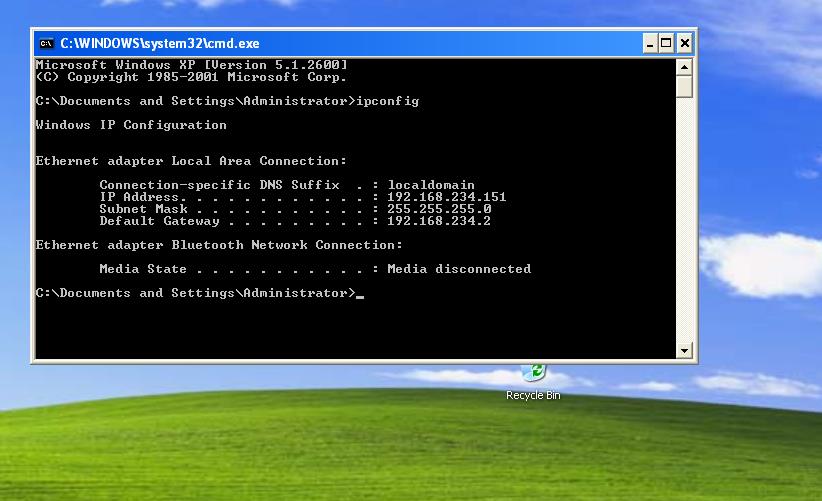Click the IP address 192.168.234.151
The height and width of the screenshot is (501, 822).
pos(447,197)
